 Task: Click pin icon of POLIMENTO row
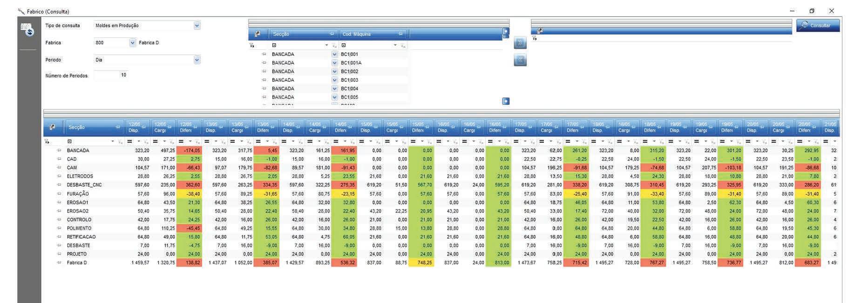click(x=59, y=228)
